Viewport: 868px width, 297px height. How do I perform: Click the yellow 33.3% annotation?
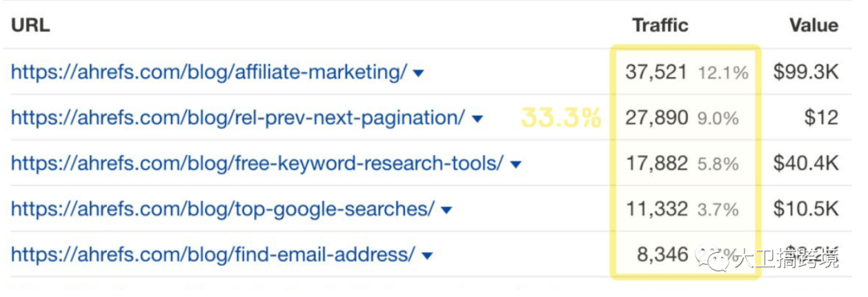pos(561,118)
